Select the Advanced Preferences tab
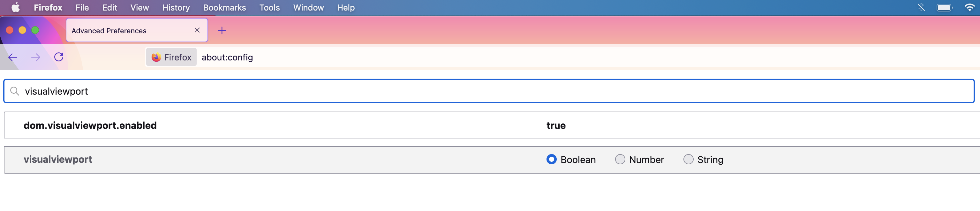 [x=125, y=30]
